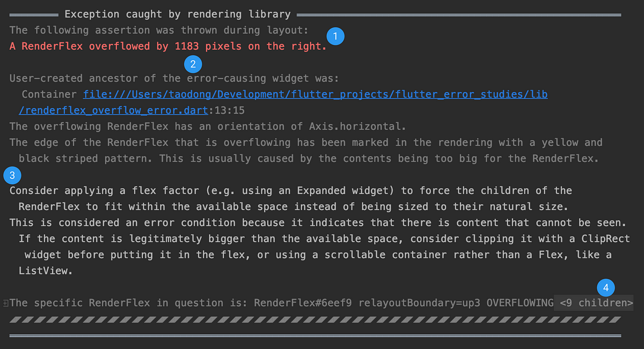Click the 'ListView.' word in the hint
The image size is (644, 349).
pos(46,271)
